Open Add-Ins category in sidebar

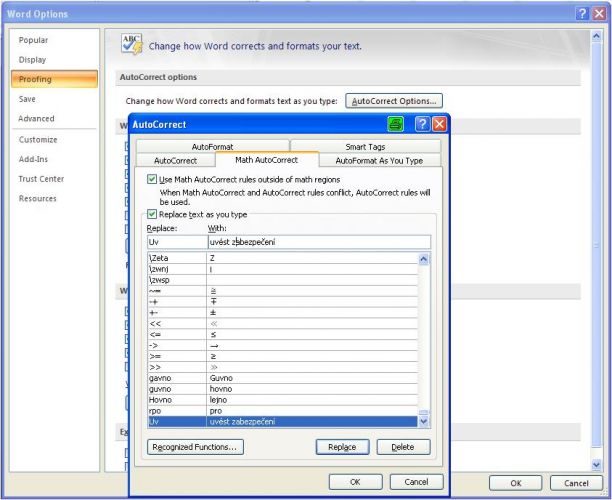point(33,159)
